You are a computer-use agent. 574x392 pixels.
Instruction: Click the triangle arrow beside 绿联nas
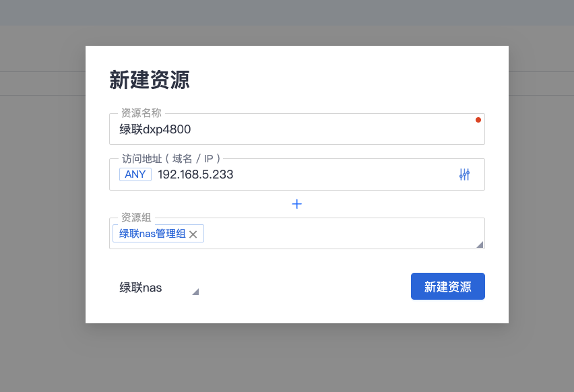pos(195,292)
